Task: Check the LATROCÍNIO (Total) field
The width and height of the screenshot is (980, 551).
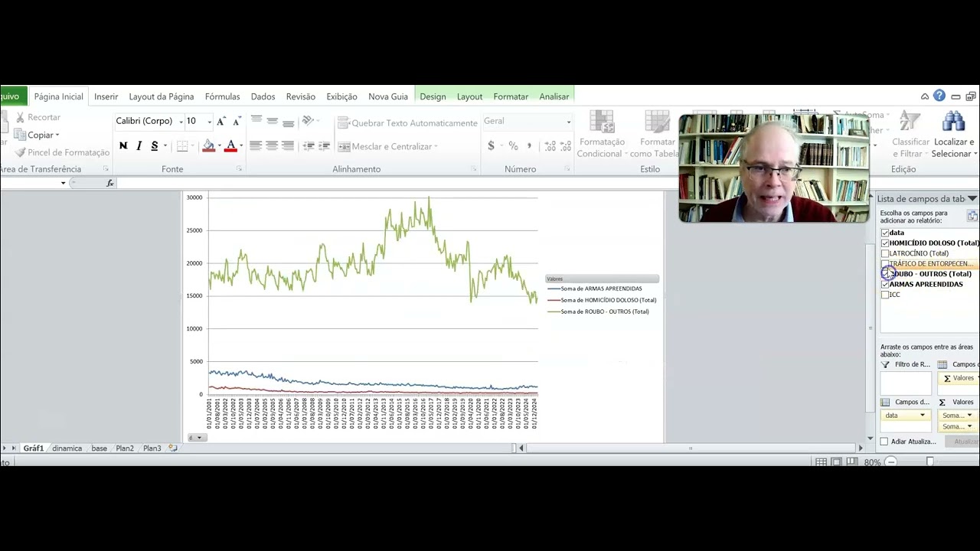Action: 885,253
